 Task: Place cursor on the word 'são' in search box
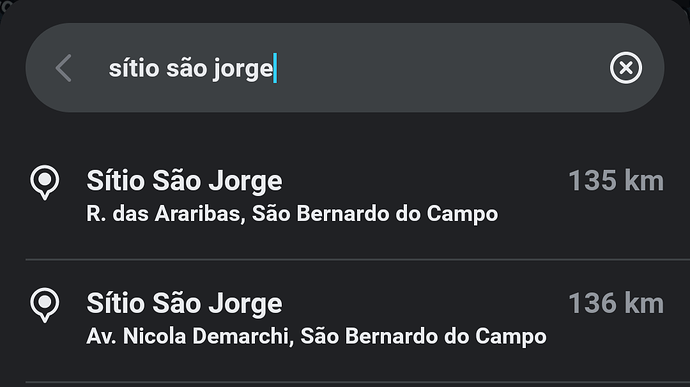(186, 69)
